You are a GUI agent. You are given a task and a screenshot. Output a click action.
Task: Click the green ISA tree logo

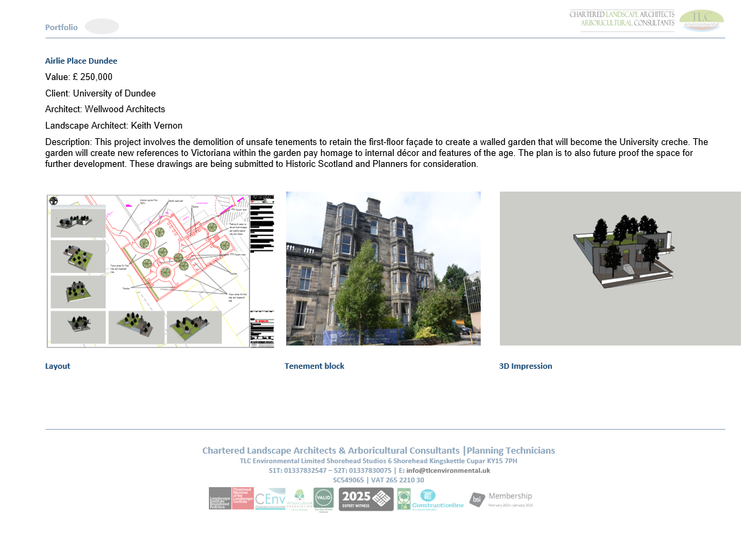pos(403,499)
